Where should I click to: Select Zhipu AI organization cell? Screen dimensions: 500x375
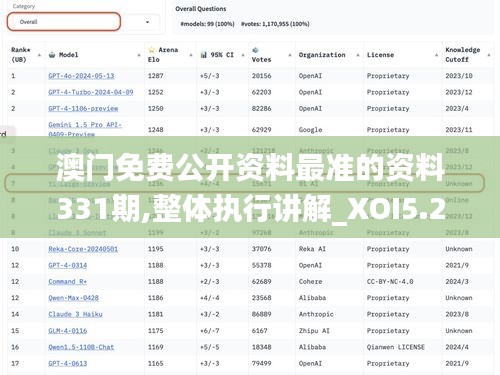[x=314, y=331]
